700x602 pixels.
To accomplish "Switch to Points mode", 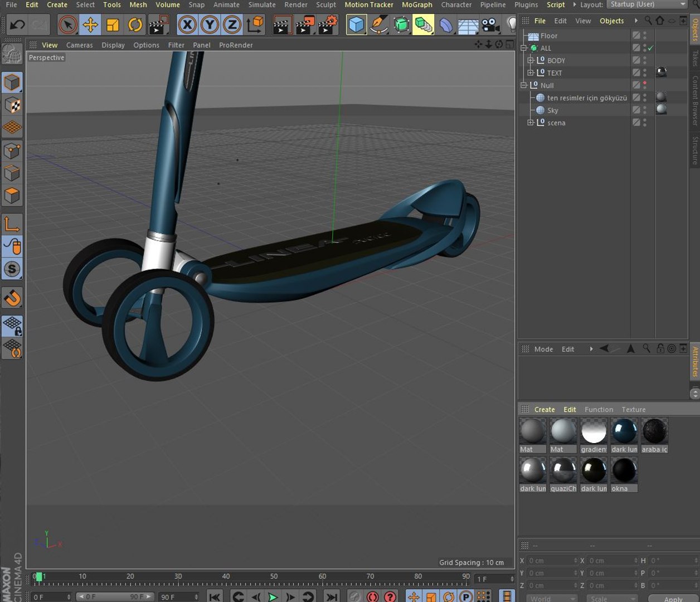I will coord(12,151).
